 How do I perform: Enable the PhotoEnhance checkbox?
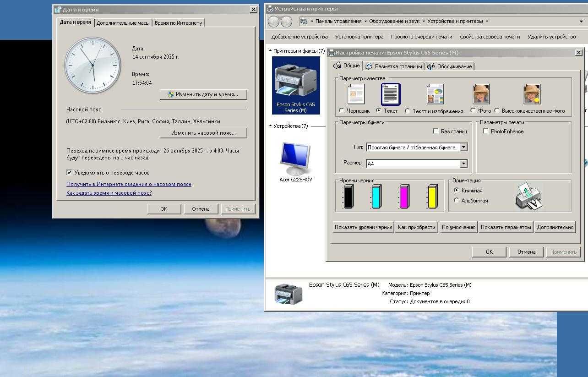[x=485, y=131]
